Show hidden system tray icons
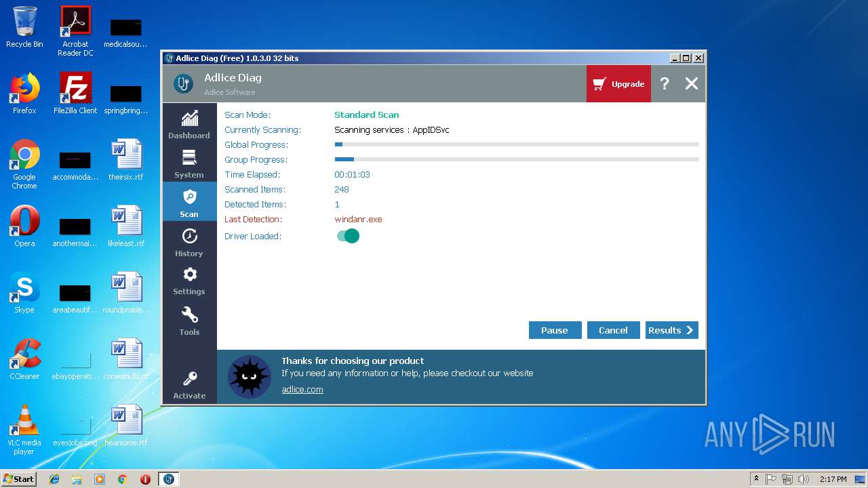 click(756, 479)
